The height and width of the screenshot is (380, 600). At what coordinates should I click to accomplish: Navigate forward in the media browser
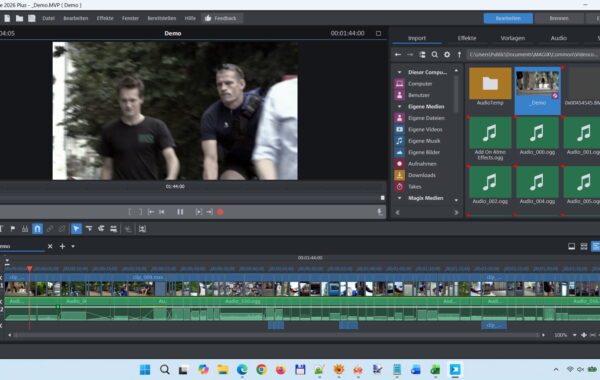pos(410,55)
